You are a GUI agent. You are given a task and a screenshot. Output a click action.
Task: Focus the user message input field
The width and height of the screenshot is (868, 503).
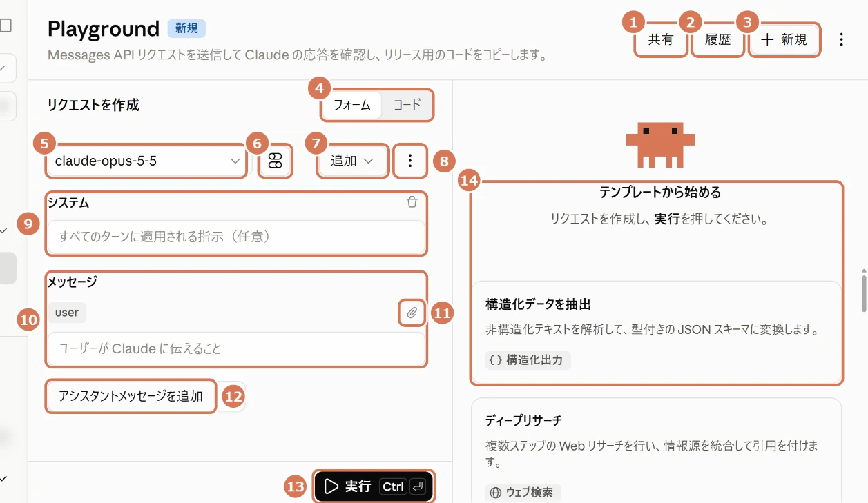(235, 348)
